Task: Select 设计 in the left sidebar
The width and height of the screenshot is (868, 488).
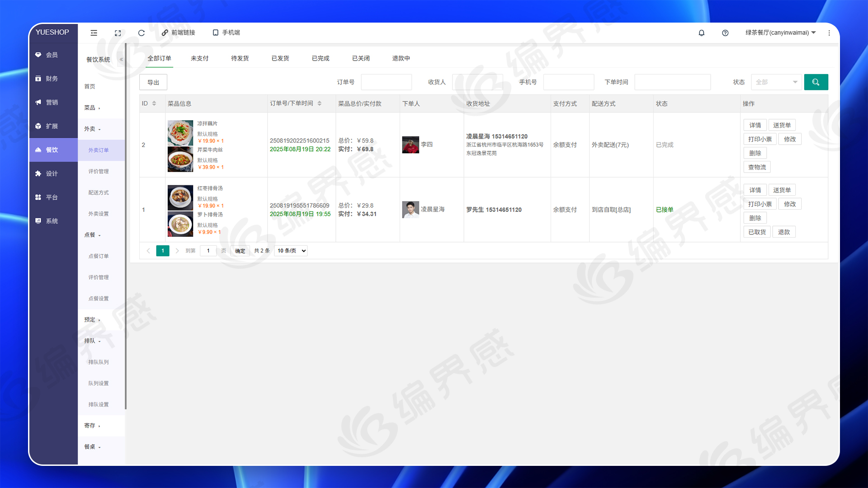Action: coord(53,174)
